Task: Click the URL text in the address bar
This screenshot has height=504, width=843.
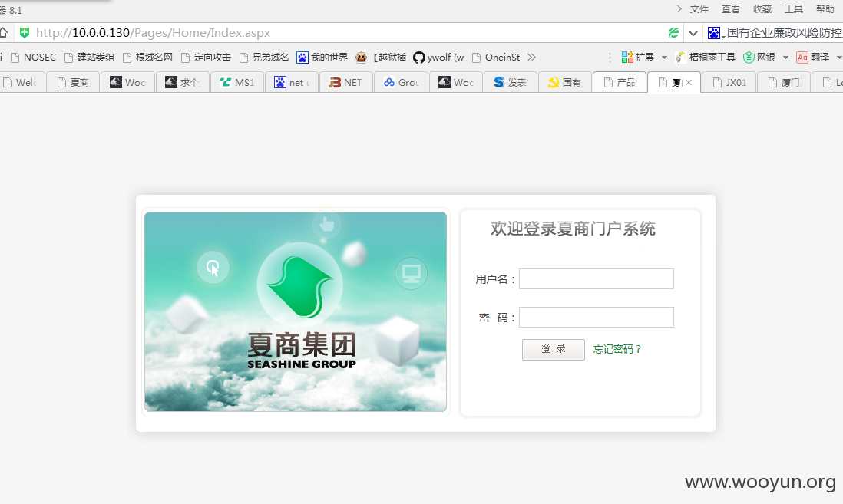Action: point(154,33)
